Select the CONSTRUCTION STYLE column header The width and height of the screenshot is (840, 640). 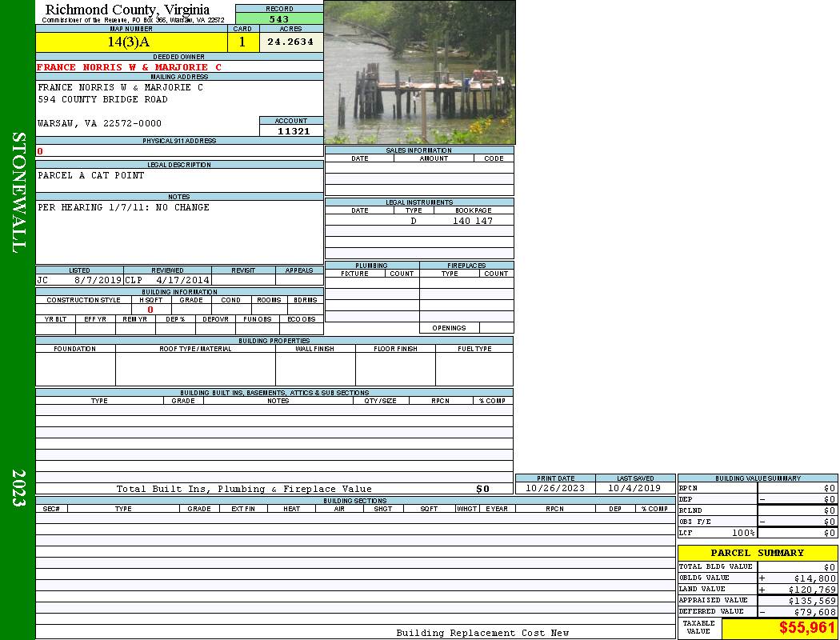[x=83, y=300]
